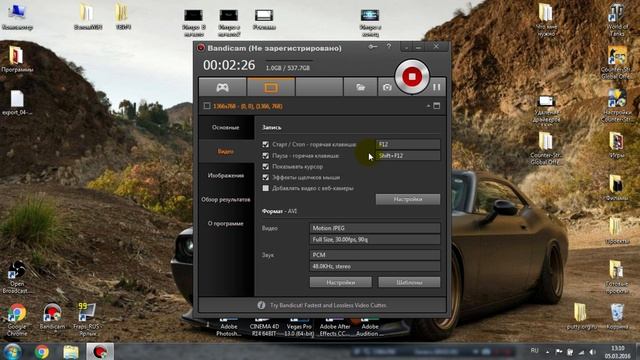Open the Adobe After Effects CC shortcut
This screenshot has width=640, height=360.
(335, 328)
